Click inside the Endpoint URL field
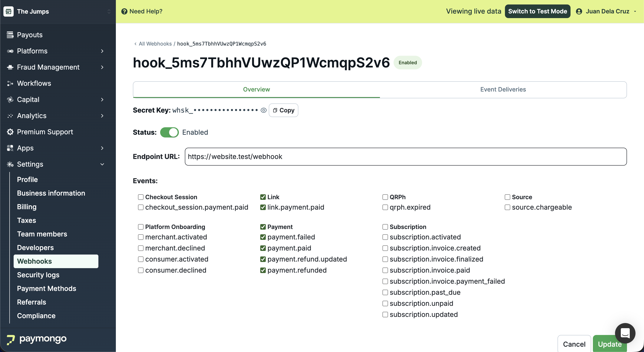This screenshot has height=352, width=644. pos(405,157)
